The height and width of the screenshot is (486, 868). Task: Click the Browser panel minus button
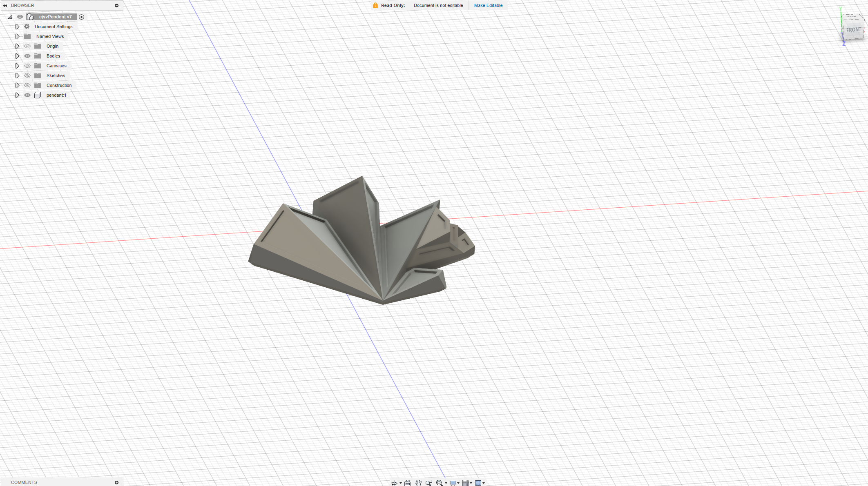(116, 5)
